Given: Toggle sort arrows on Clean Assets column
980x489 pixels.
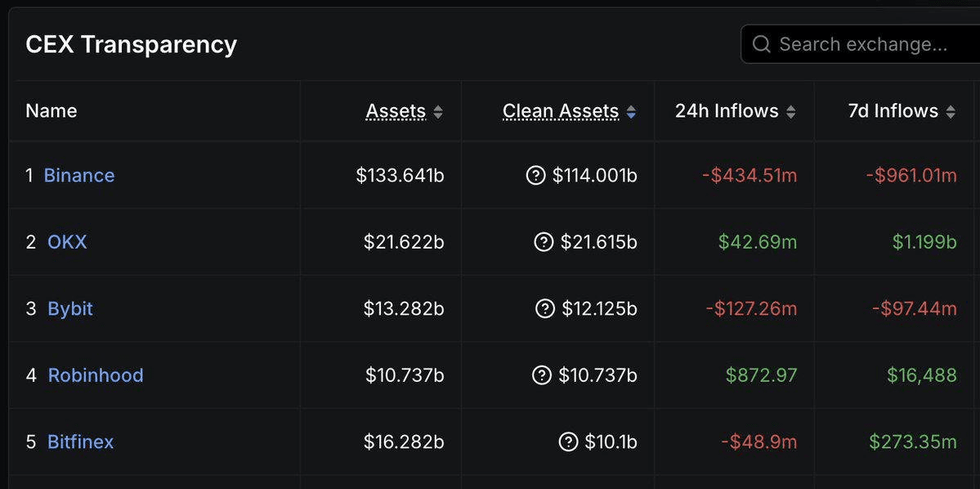Looking at the screenshot, I should point(631,112).
